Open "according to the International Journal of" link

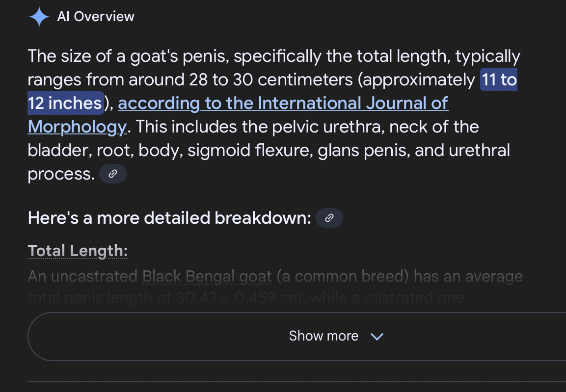[x=283, y=103]
